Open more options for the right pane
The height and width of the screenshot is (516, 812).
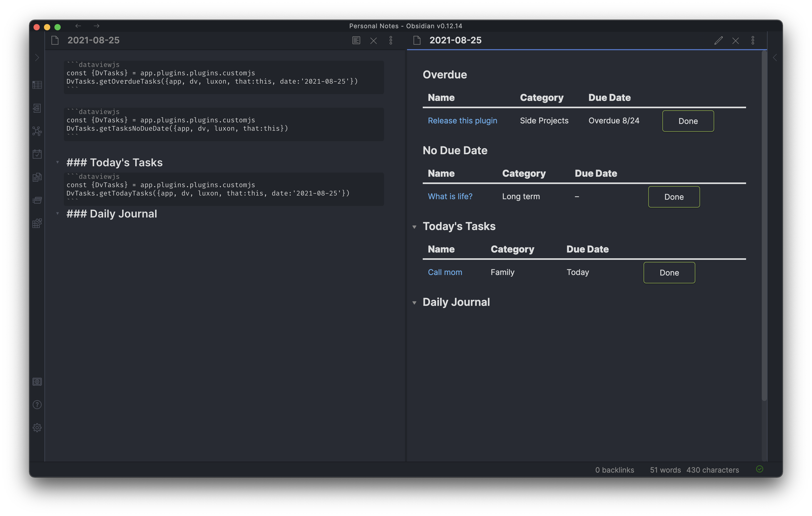point(753,41)
